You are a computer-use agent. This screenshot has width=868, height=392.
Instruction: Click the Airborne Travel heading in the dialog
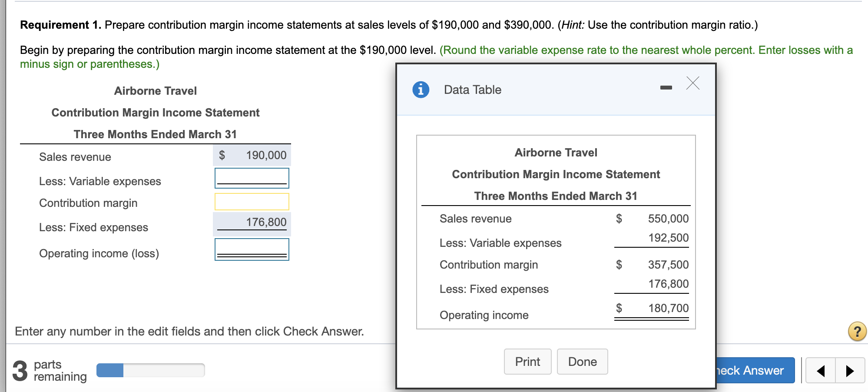[x=556, y=152]
